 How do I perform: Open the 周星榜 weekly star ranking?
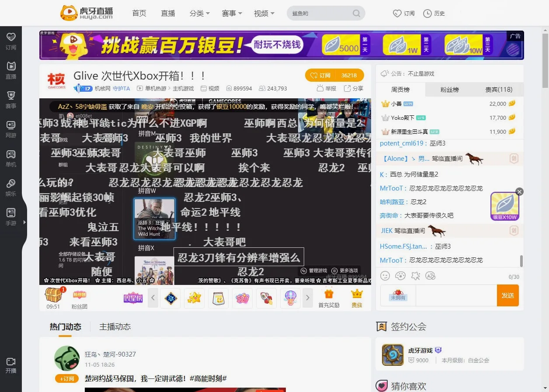[133, 298]
